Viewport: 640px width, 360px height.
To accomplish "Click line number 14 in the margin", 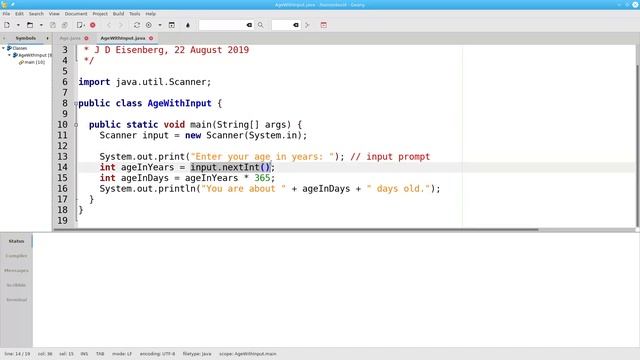I will pos(62,167).
